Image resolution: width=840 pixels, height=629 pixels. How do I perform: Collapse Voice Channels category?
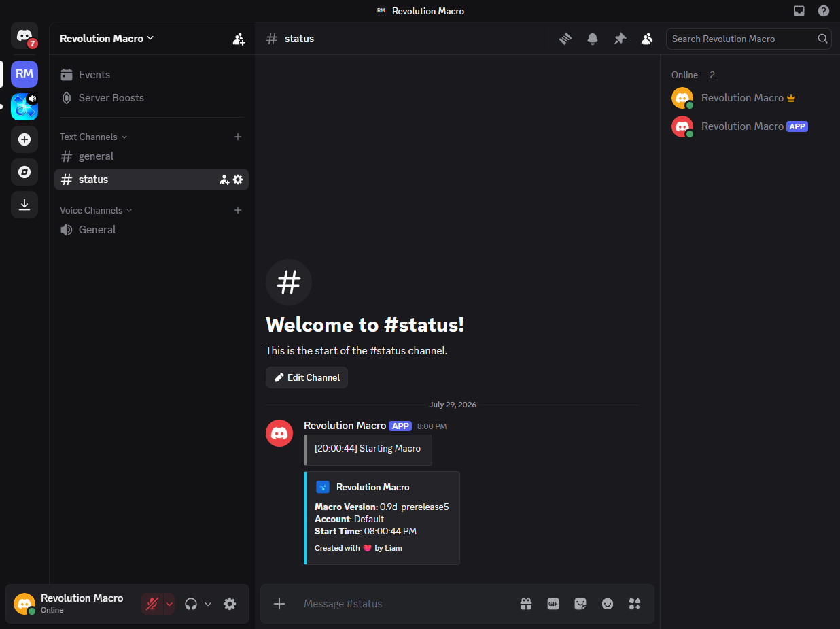[x=96, y=210]
